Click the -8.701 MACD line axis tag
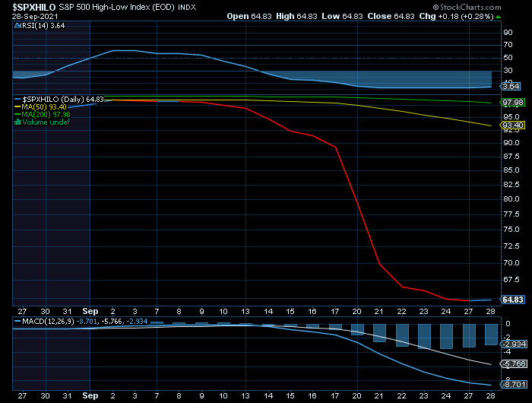This screenshot has width=532, height=403. pyautogui.click(x=514, y=385)
